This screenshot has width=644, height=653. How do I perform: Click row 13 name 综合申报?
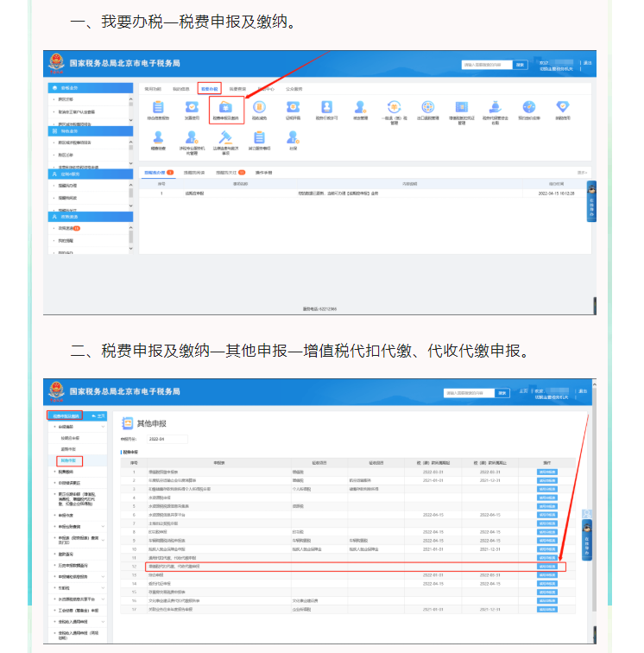(156, 575)
